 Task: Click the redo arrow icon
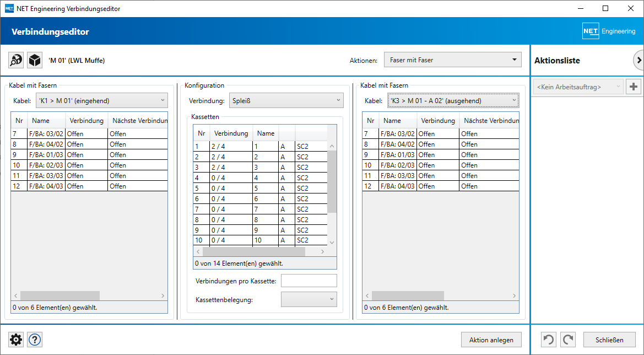pyautogui.click(x=568, y=340)
